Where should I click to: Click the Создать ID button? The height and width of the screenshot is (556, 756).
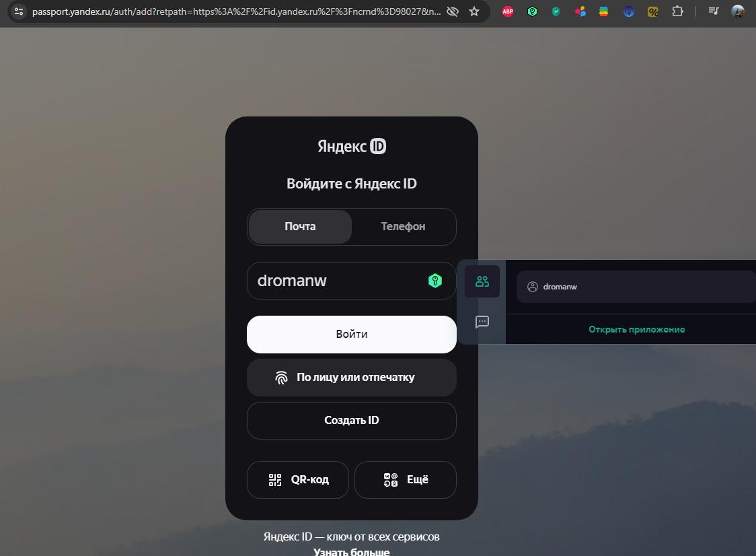pyautogui.click(x=352, y=421)
